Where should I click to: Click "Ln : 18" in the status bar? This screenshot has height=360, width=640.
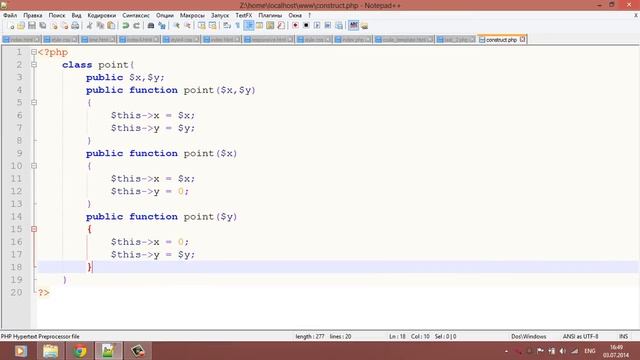click(x=397, y=336)
